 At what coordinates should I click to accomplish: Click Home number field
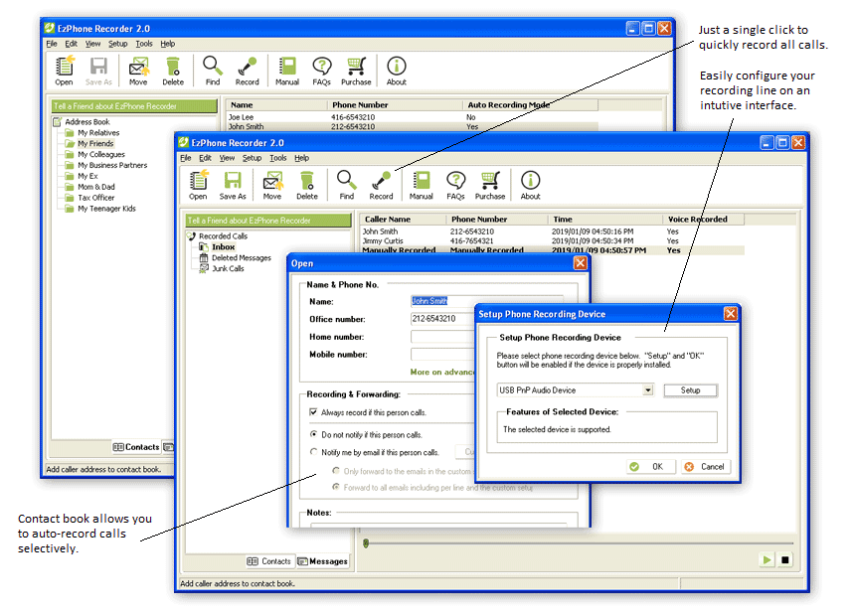[x=442, y=337]
